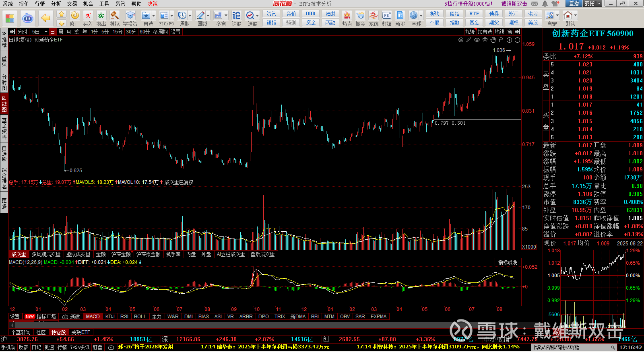The image size is (644, 352).
Task: Click the up arrow page icon
Action: pyautogui.click(x=62, y=14)
